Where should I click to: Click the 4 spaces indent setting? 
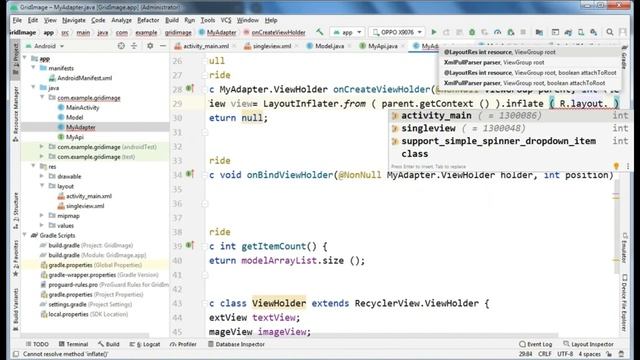point(589,354)
